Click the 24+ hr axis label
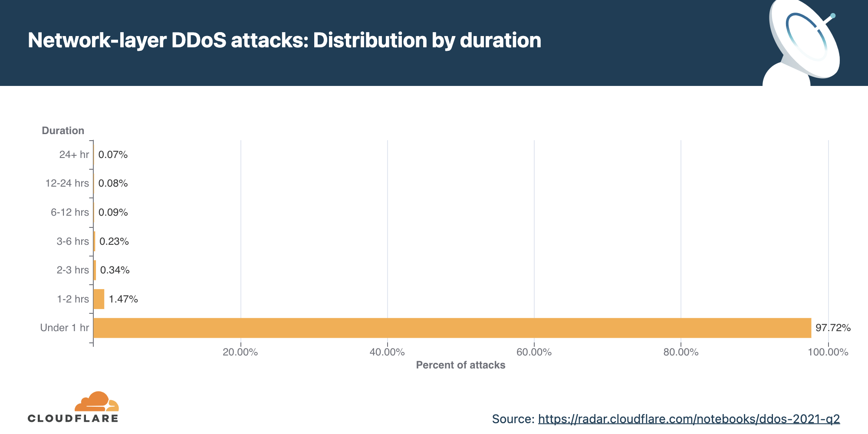 pos(74,155)
